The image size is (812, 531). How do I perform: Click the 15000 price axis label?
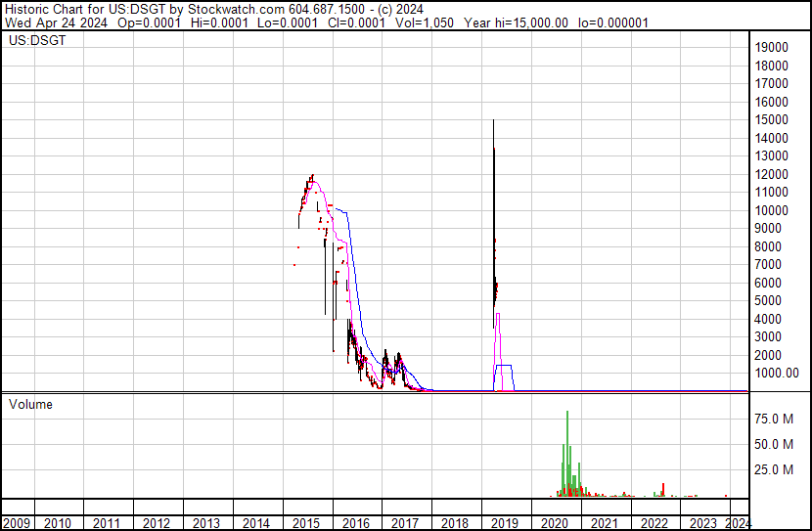pyautogui.click(x=771, y=119)
